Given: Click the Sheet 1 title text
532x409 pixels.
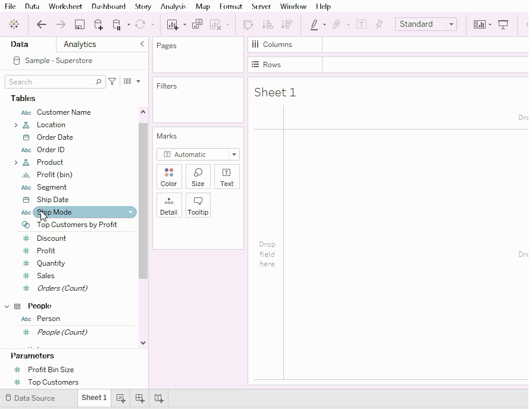Looking at the screenshot, I should [275, 93].
